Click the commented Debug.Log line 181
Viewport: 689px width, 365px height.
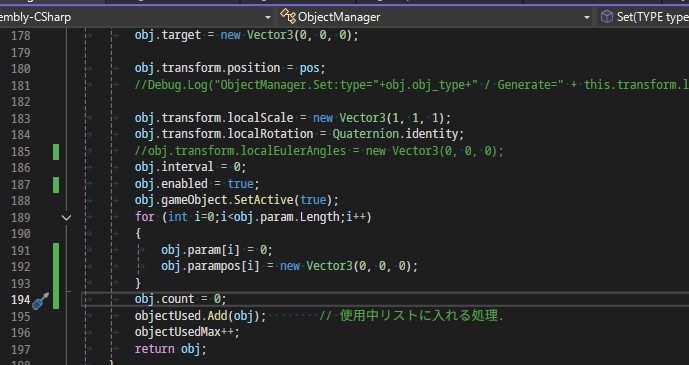pyautogui.click(x=412, y=85)
